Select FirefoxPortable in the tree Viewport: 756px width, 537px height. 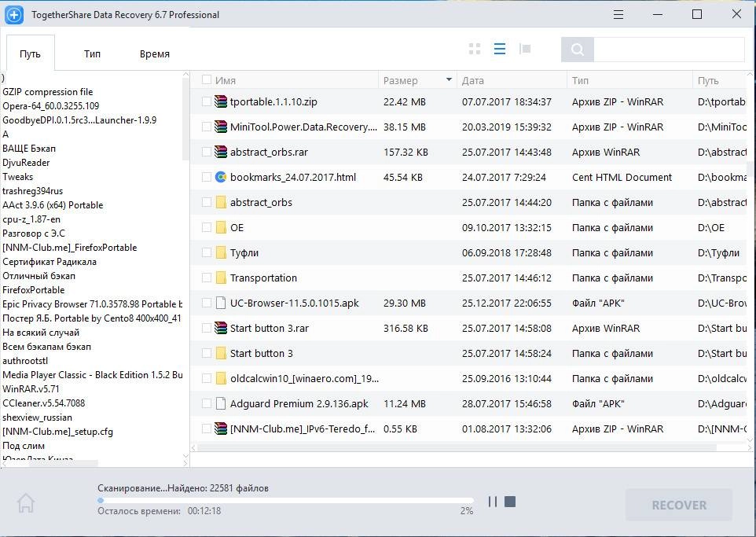[33, 290]
